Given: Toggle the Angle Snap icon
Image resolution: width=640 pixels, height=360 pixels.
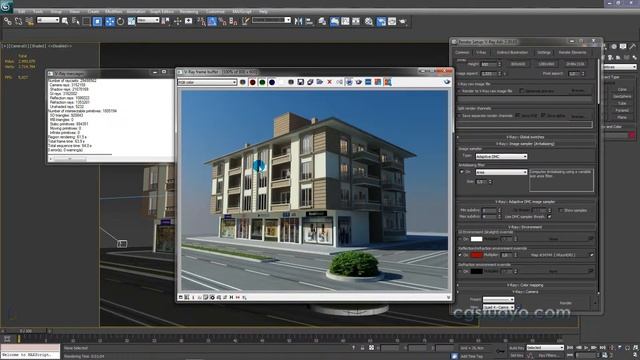Looking at the screenshot, I should click(x=212, y=21).
